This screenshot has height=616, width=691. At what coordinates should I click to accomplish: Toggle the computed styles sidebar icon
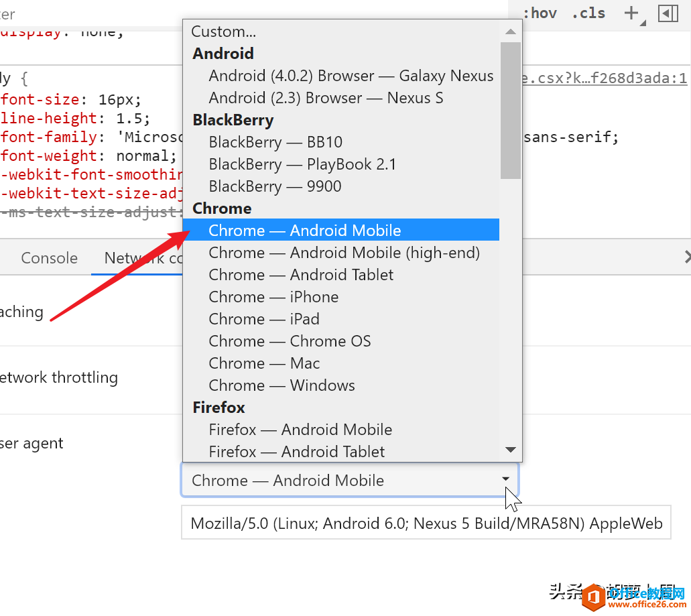pos(668,13)
